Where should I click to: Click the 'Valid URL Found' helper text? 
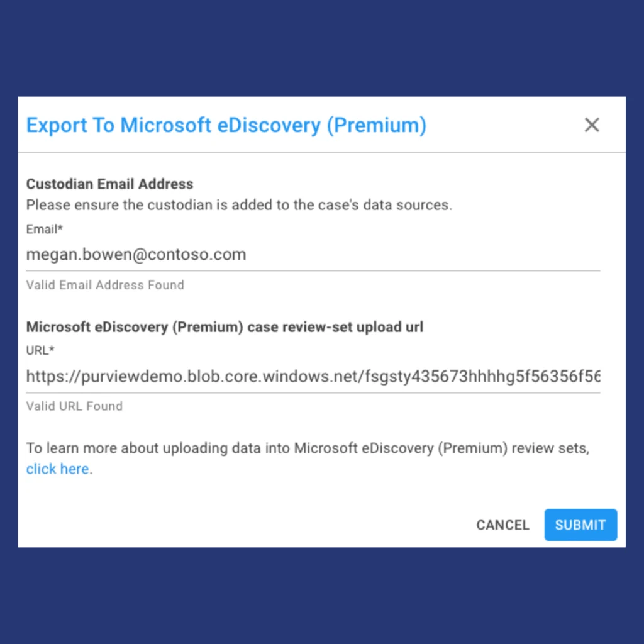(74, 406)
